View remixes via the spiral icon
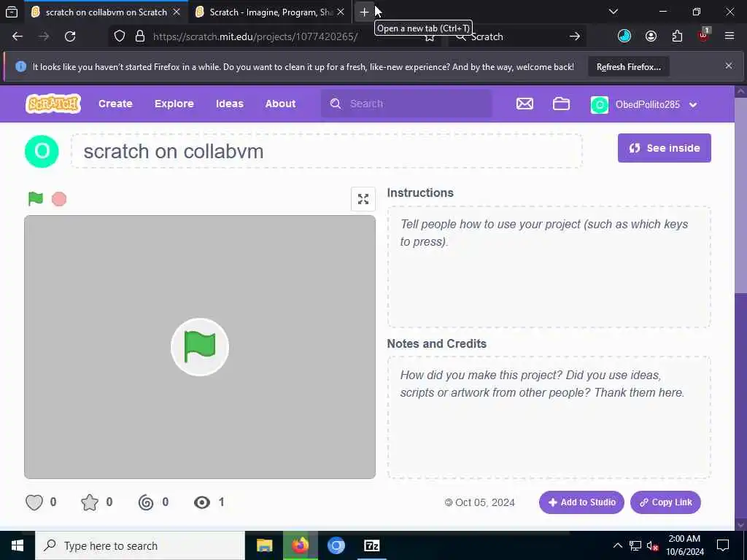The image size is (747, 560). (146, 502)
